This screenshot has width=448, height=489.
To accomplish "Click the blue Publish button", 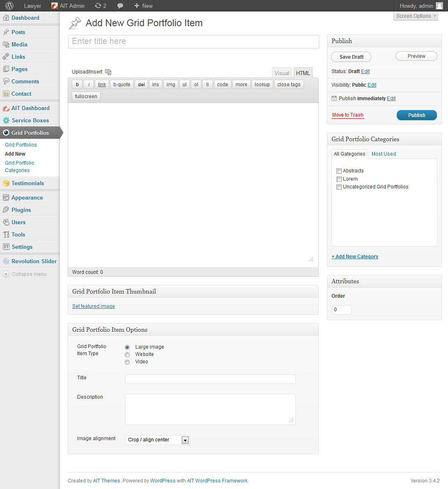I will 416,115.
